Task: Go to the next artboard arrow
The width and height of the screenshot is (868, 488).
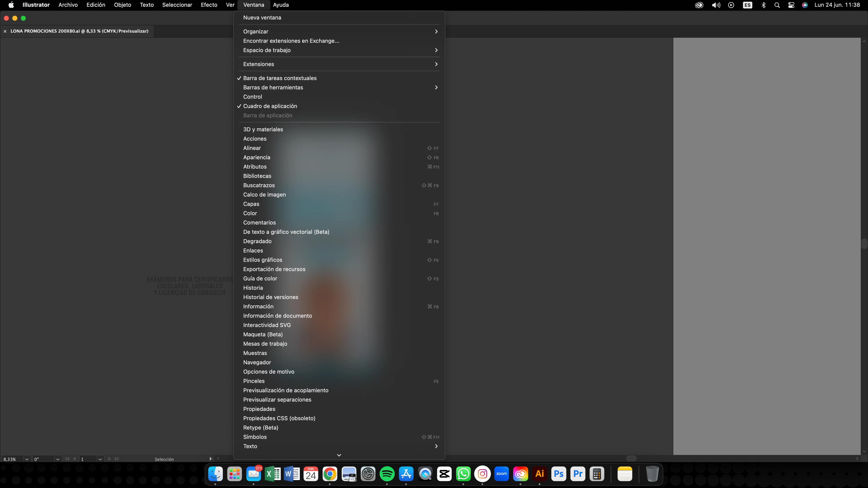Action: click(109, 459)
